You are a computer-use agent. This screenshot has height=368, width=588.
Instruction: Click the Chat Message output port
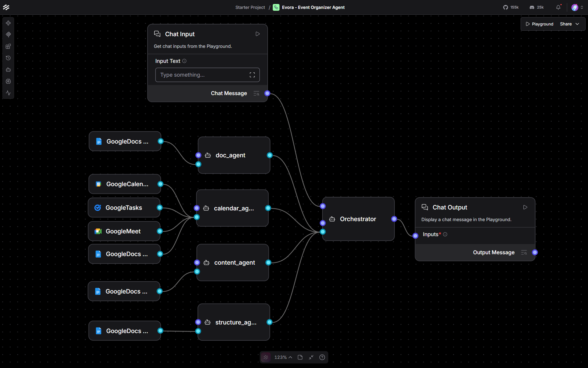click(x=267, y=93)
